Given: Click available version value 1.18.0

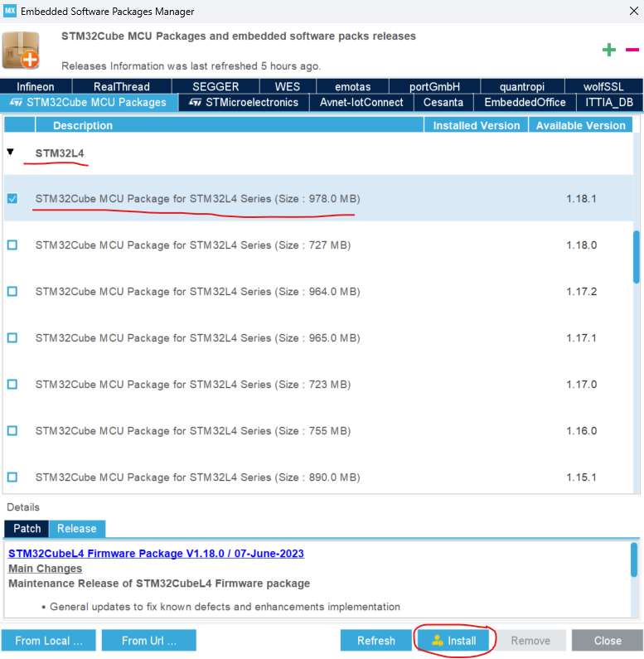Looking at the screenshot, I should point(581,245).
